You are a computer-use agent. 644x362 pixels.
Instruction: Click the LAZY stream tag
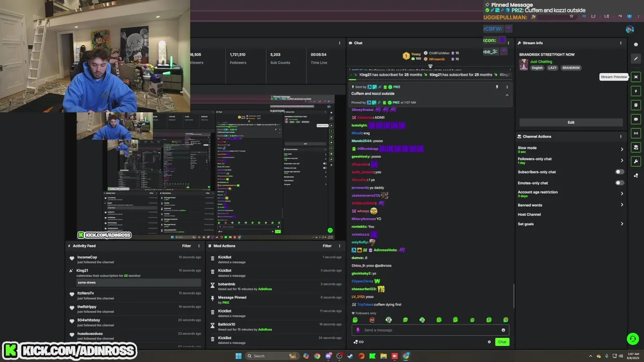pyautogui.click(x=552, y=68)
